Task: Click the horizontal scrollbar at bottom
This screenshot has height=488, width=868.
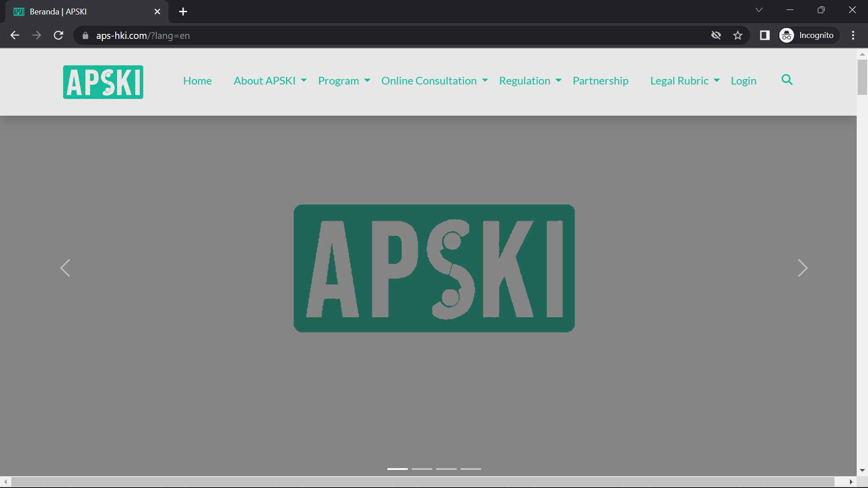Action: (x=423, y=482)
